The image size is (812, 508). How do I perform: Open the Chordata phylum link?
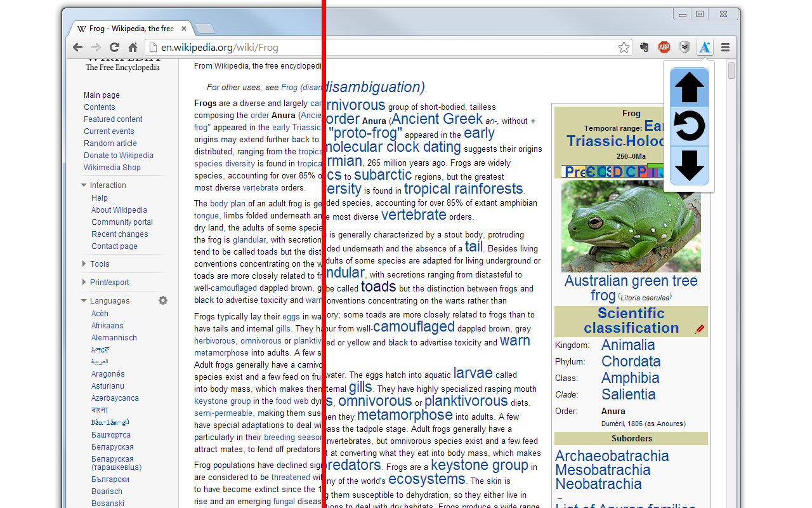pos(631,361)
